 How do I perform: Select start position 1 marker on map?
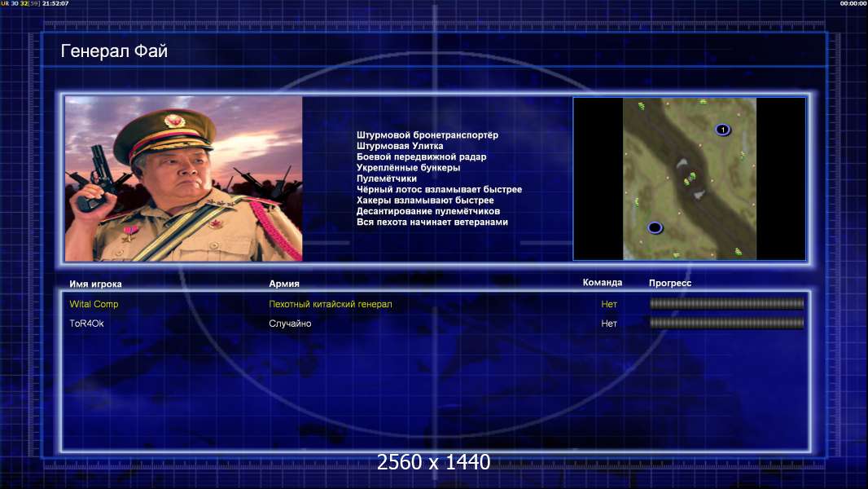pos(722,130)
